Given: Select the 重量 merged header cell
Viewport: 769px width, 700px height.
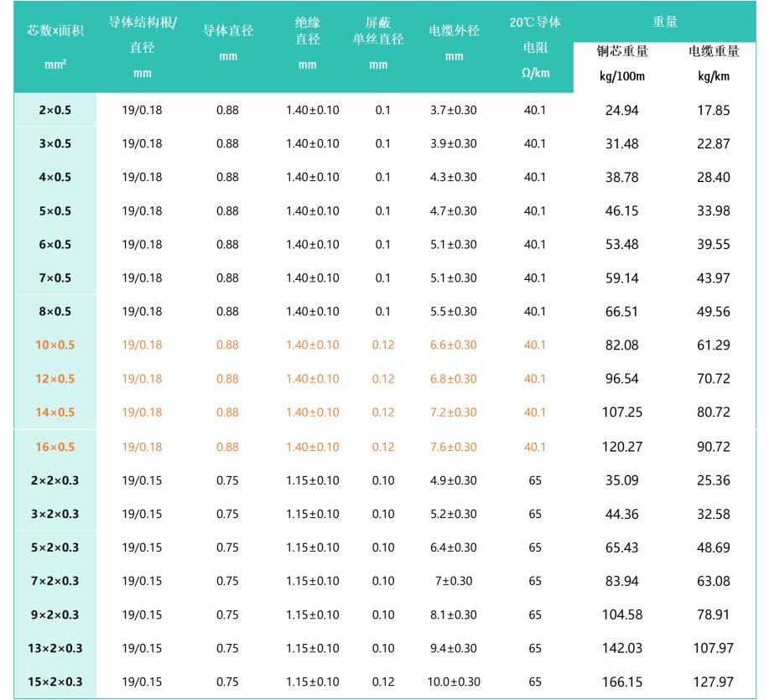Looking at the screenshot, I should click(665, 23).
